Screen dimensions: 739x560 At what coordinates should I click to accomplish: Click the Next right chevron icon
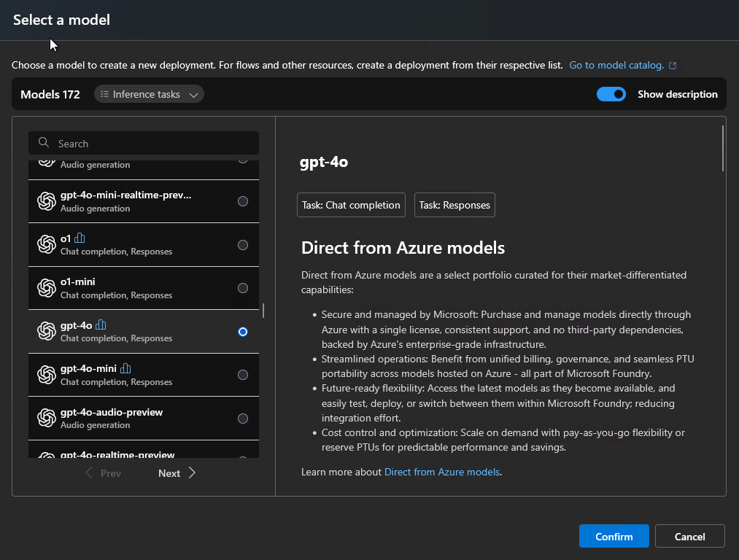point(192,473)
